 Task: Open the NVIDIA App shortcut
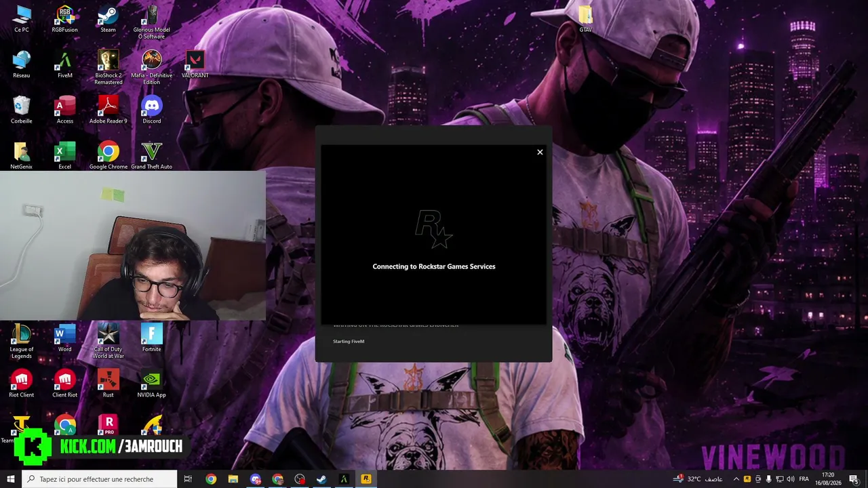pyautogui.click(x=152, y=384)
